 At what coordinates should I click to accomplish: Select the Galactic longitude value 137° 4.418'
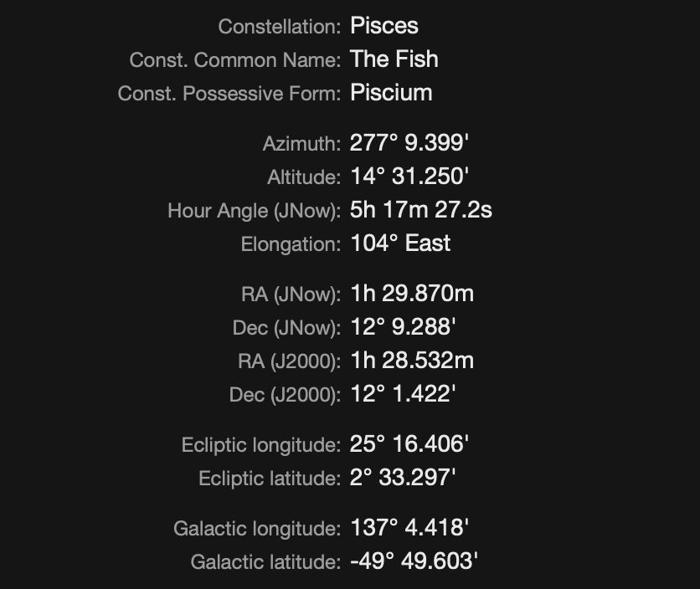click(409, 528)
